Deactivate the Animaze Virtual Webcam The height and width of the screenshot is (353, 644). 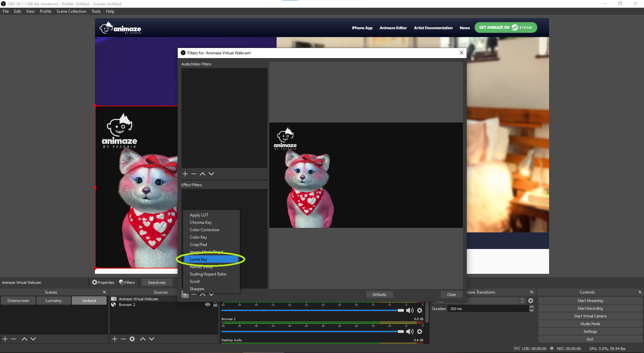(157, 282)
